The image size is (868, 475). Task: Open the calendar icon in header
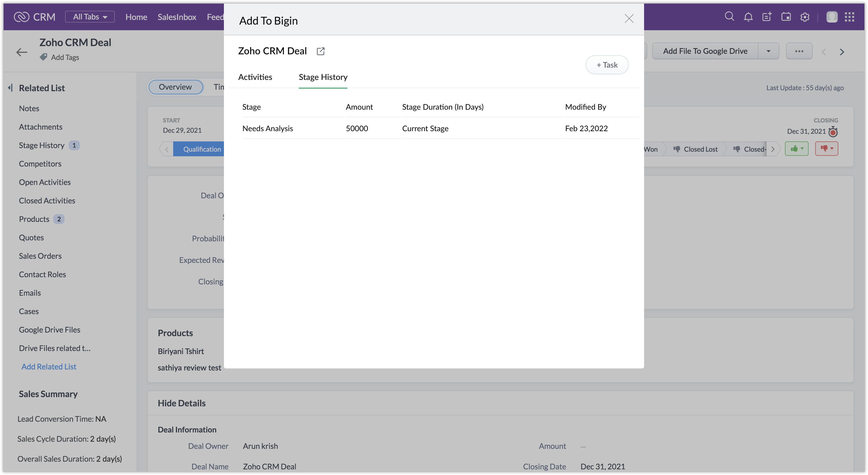point(786,17)
